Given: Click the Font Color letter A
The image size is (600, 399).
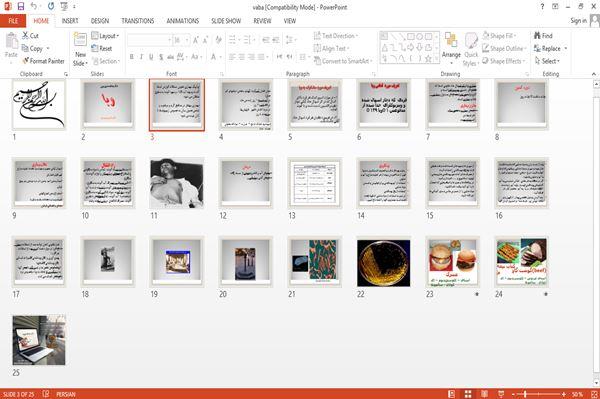Looking at the screenshot, I should pos(213,57).
